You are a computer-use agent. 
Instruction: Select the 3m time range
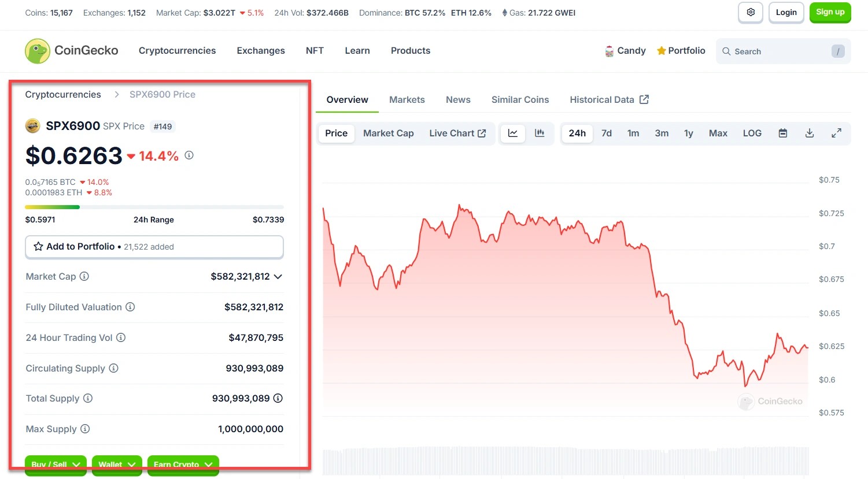pos(662,133)
